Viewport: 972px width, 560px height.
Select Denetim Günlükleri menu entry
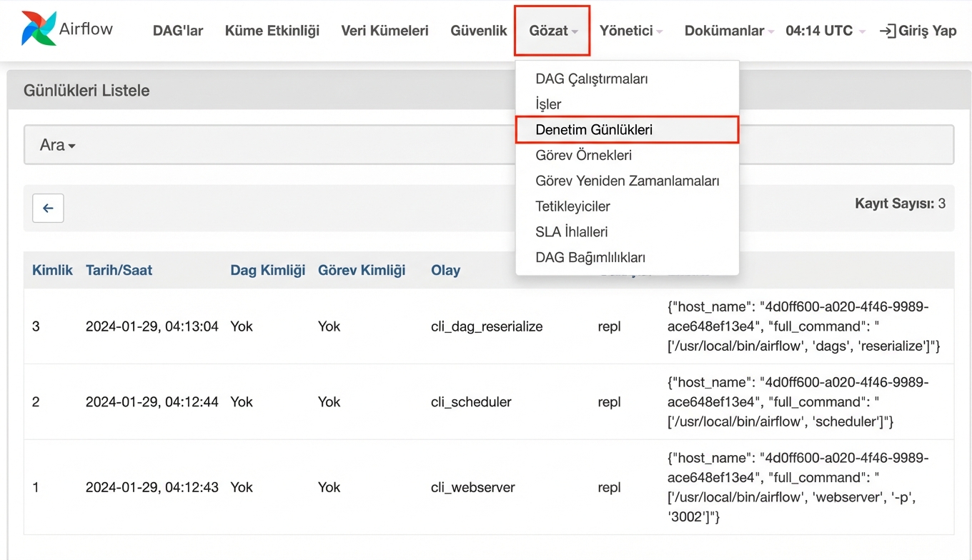click(x=593, y=130)
